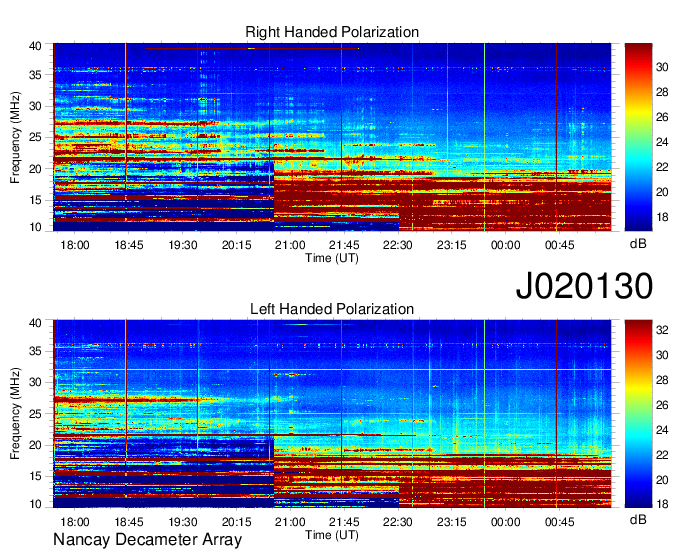Click the dB label under the lower color bar
Viewport: 680px width, 552px height.
638,519
